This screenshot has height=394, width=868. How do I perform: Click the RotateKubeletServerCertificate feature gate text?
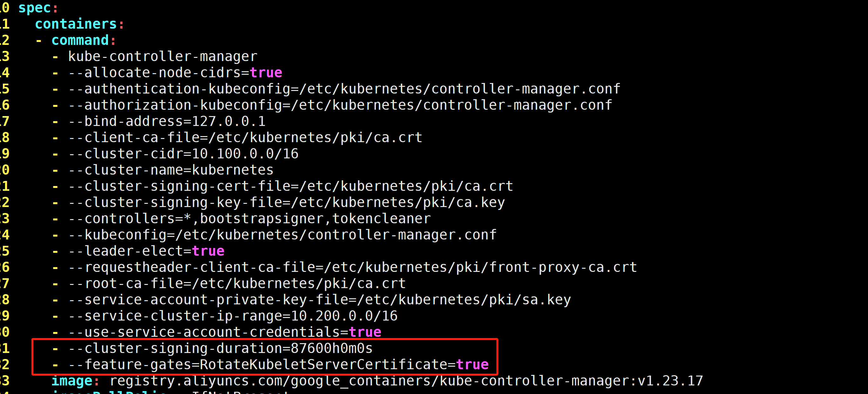pos(324,365)
